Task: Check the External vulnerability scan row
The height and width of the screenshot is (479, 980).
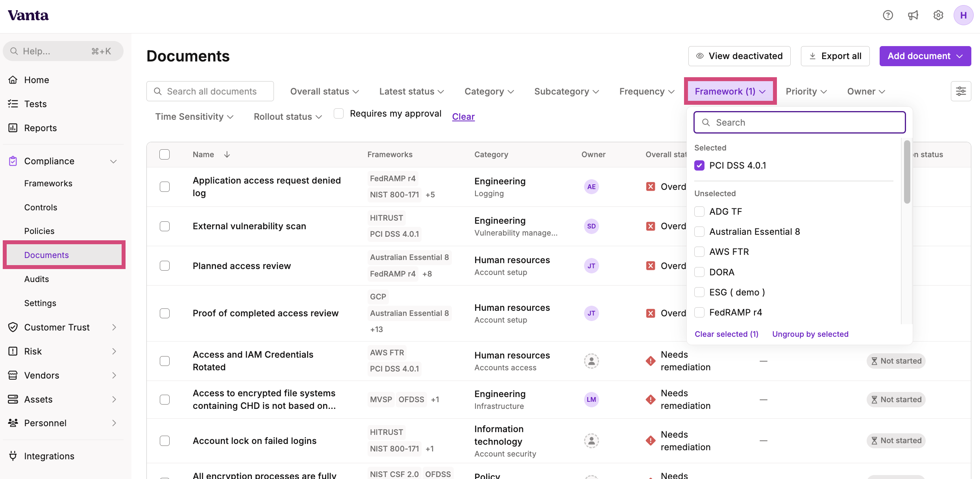Action: tap(165, 226)
